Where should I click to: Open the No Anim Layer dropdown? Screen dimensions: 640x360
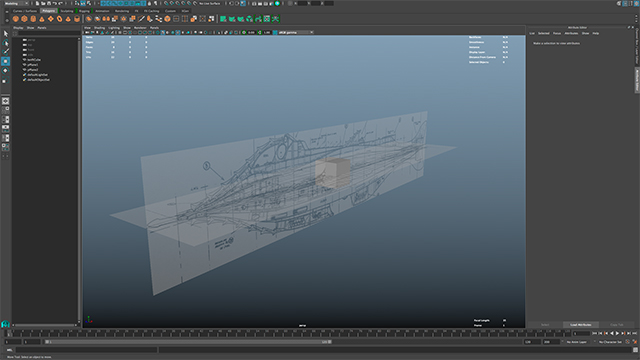coord(577,342)
